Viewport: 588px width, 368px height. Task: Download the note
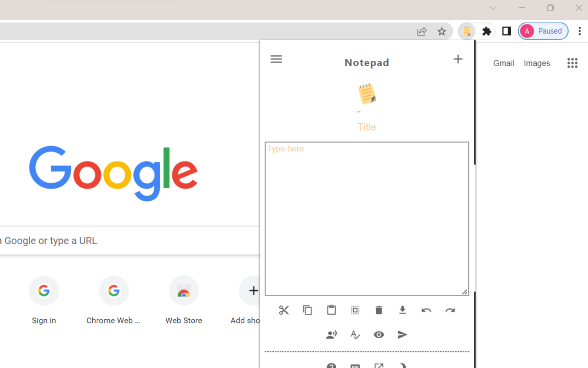[x=402, y=310]
